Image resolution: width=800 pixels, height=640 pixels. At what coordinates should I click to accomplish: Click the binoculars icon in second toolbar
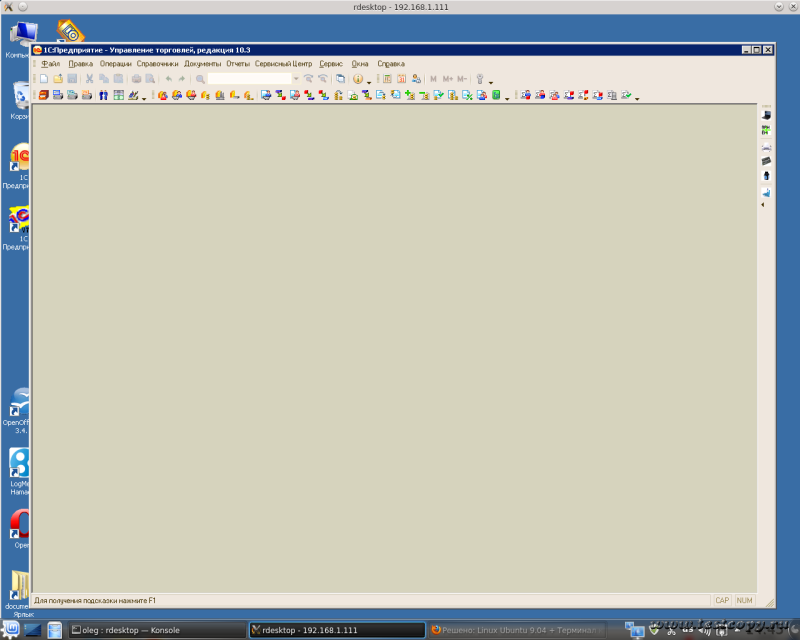point(103,96)
